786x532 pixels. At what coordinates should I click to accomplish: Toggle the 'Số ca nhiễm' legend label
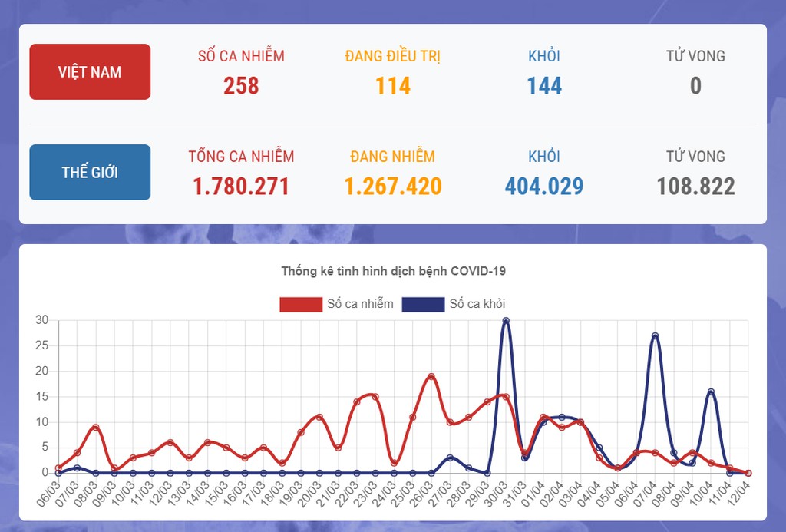pyautogui.click(x=360, y=304)
